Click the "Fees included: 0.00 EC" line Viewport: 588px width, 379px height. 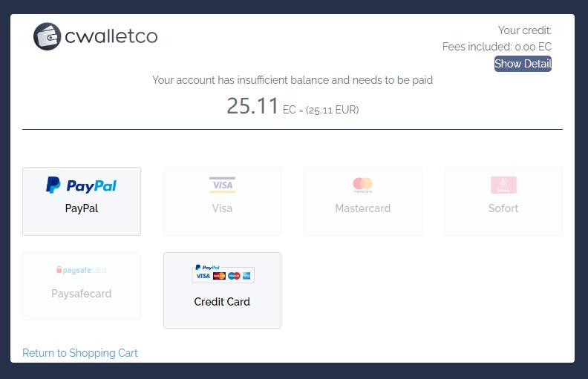pyautogui.click(x=497, y=47)
